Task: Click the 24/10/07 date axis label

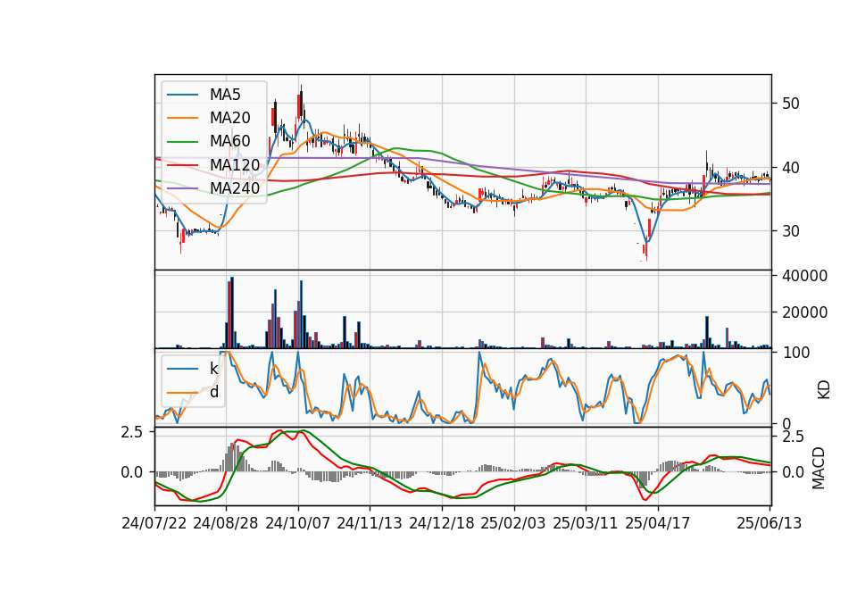Action: pyautogui.click(x=298, y=523)
